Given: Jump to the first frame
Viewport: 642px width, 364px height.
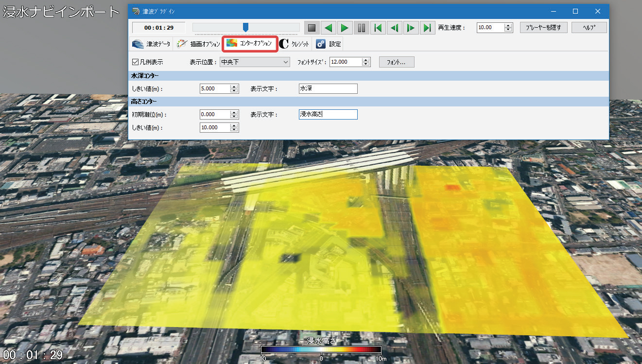Looking at the screenshot, I should [x=378, y=28].
